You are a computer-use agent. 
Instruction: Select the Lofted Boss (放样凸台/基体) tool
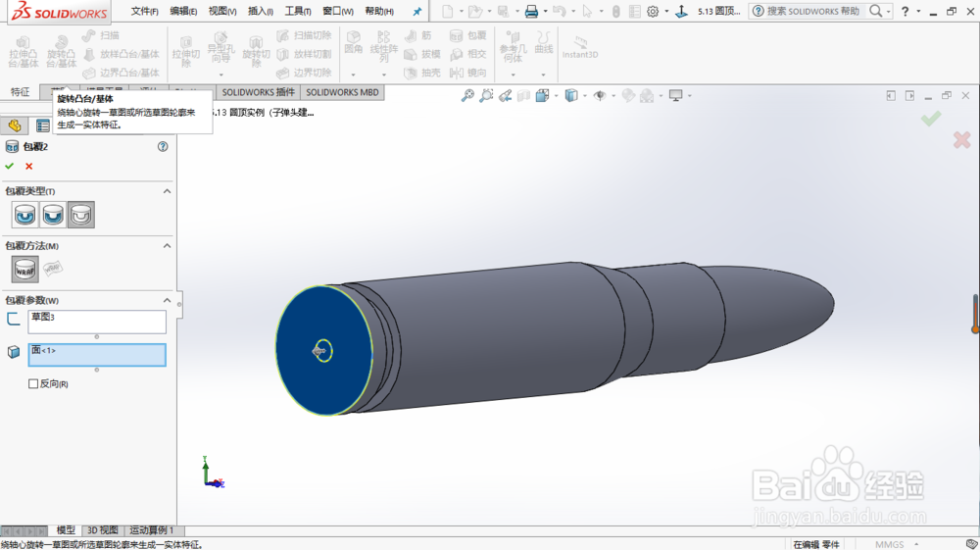122,54
